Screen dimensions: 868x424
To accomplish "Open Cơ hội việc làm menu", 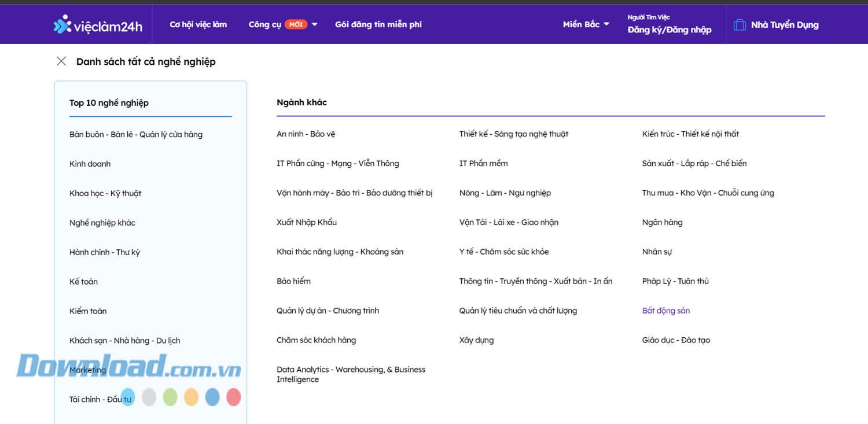I will tap(198, 24).
